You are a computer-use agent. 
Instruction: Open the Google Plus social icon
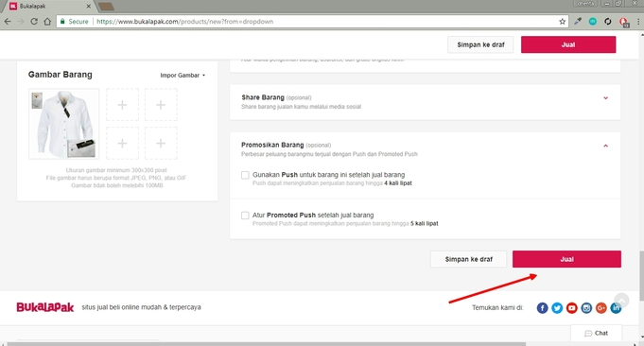601,308
